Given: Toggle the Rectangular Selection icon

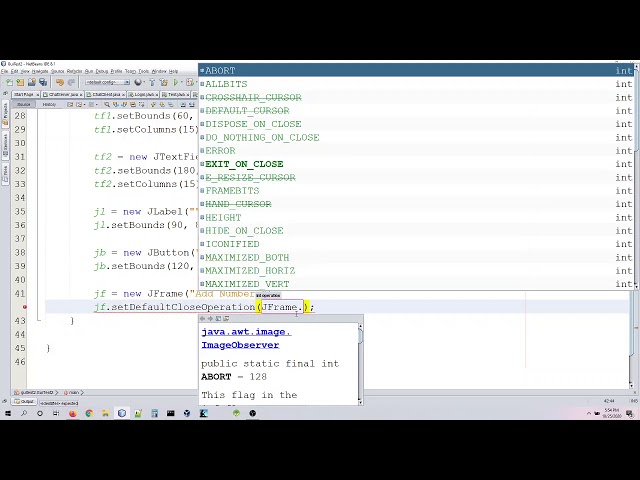Looking at the screenshot, I should [141, 105].
